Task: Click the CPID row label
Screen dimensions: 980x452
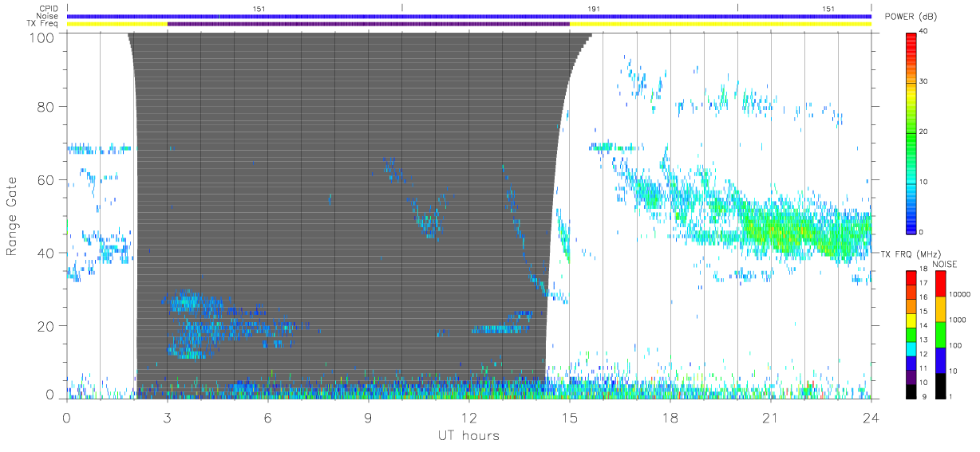Action: tap(47, 9)
